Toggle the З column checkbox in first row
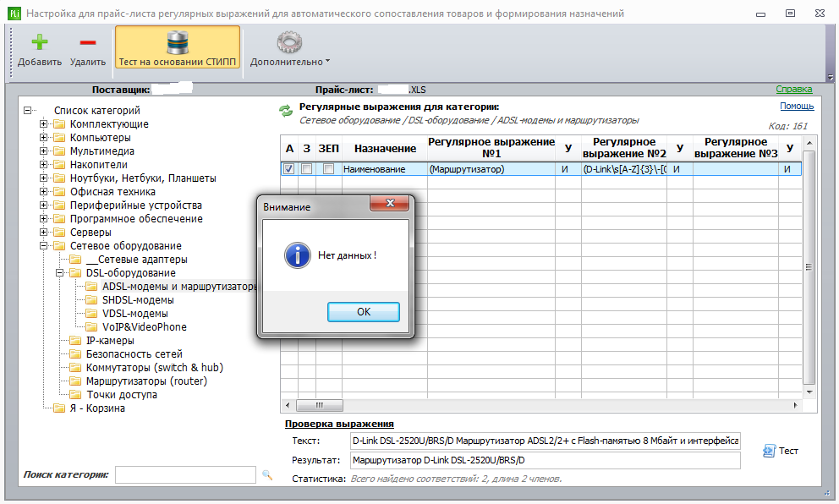 [x=307, y=169]
